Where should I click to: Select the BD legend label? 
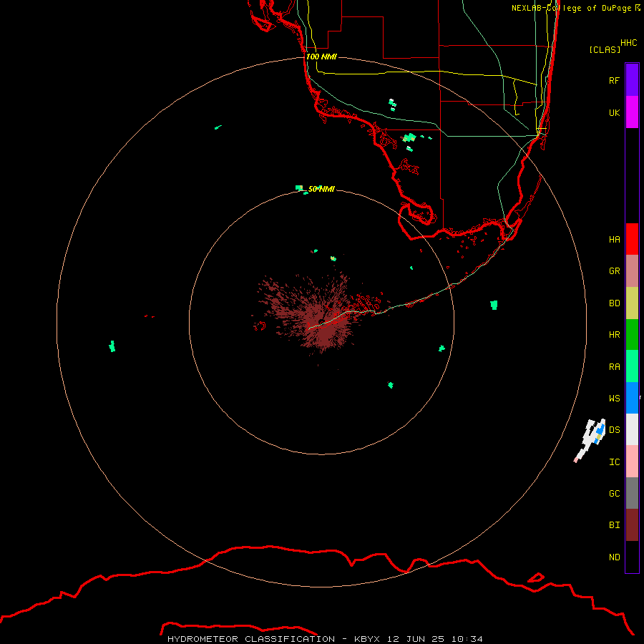point(615,303)
